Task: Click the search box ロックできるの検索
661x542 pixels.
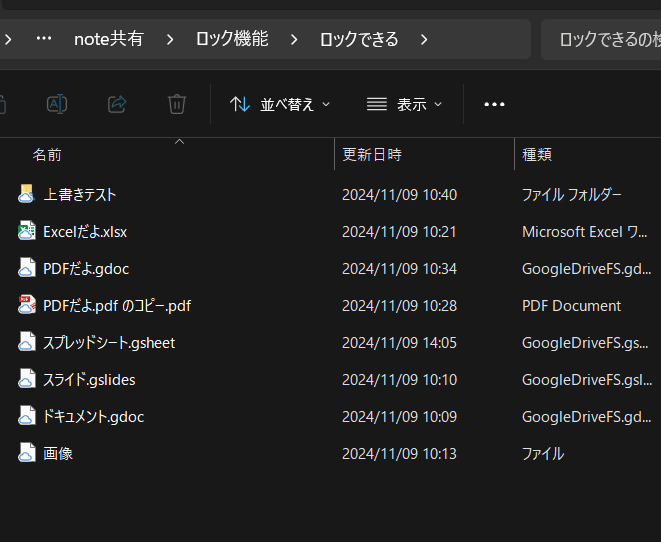Action: coord(601,39)
